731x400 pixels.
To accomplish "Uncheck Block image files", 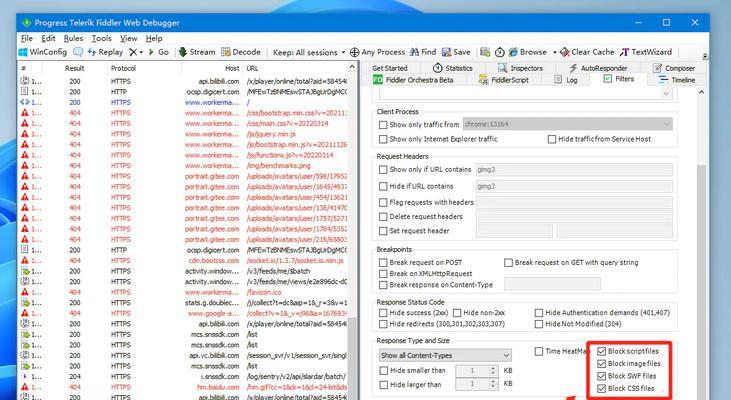I will click(x=601, y=364).
